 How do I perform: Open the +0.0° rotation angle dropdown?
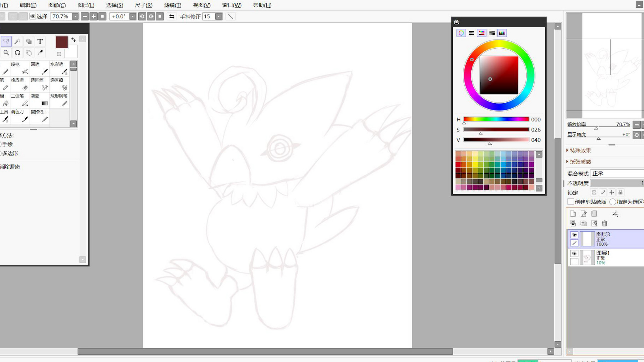[x=132, y=16]
